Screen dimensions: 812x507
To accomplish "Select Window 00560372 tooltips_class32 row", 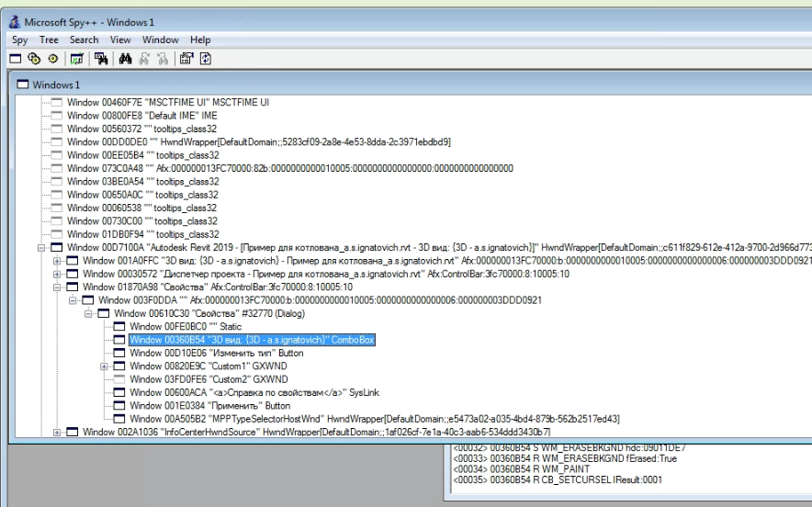I will 141,129.
